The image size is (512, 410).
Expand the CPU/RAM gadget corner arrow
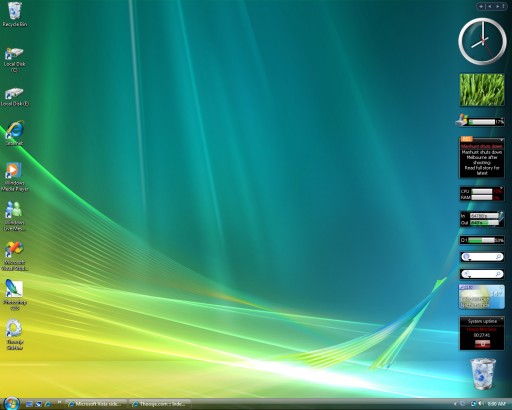pyautogui.click(x=501, y=188)
